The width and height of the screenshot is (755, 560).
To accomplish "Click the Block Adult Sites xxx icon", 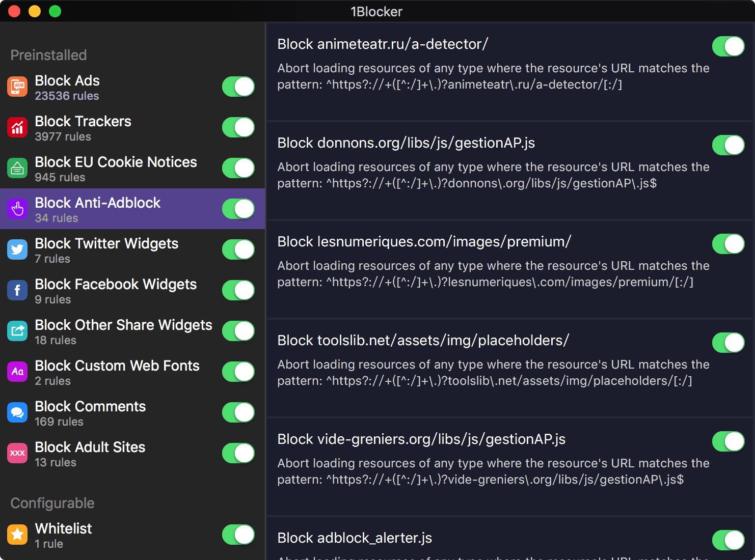I will pos(17,453).
